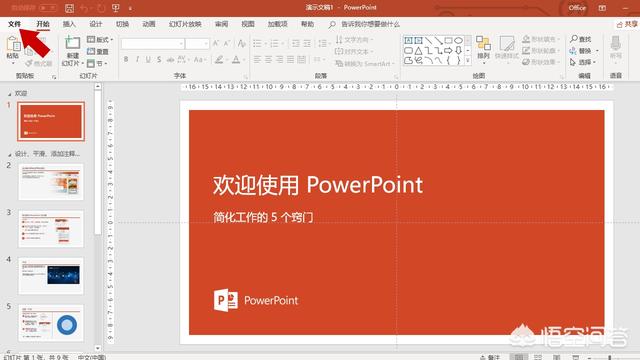Click the Clear All Formatting icon
The image size is (640, 360).
(x=242, y=43)
